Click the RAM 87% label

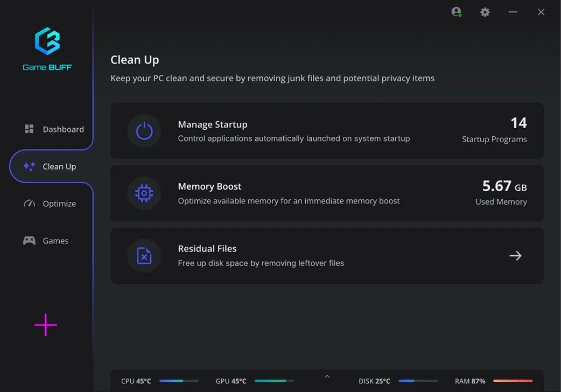pyautogui.click(x=470, y=381)
